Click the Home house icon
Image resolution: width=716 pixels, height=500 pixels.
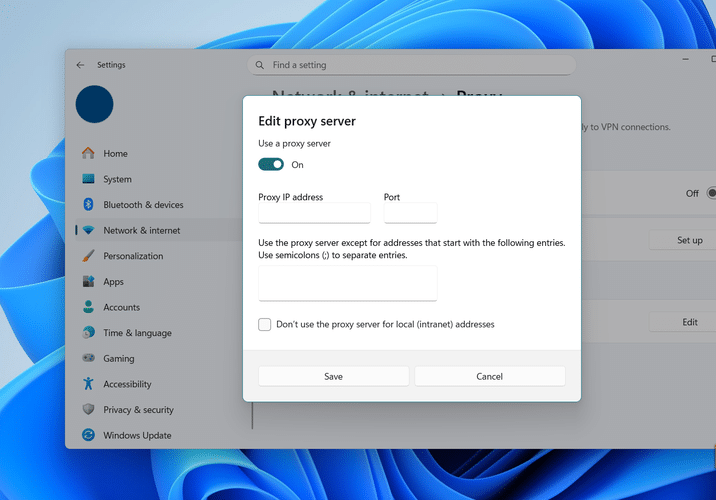(x=88, y=153)
